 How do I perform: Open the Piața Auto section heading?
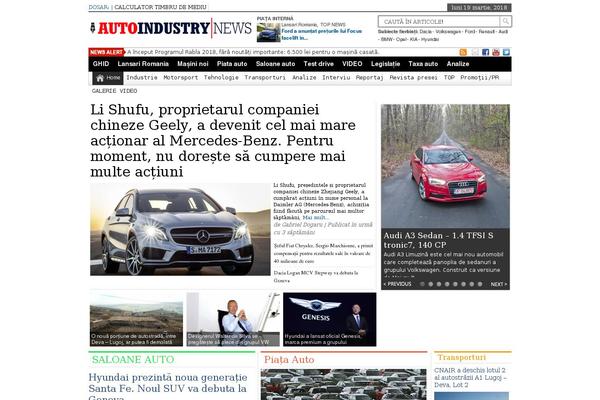click(289, 360)
